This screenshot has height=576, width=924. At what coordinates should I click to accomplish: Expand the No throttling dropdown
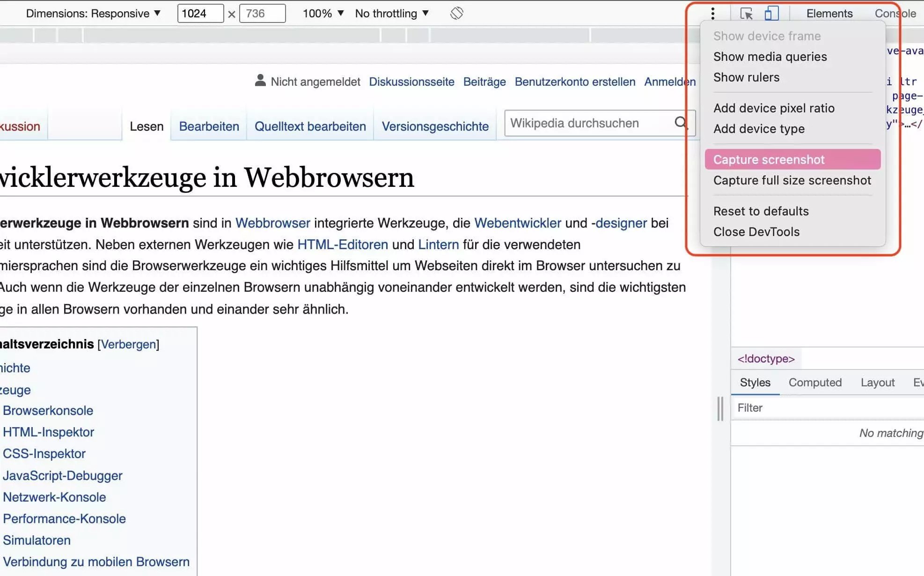392,14
